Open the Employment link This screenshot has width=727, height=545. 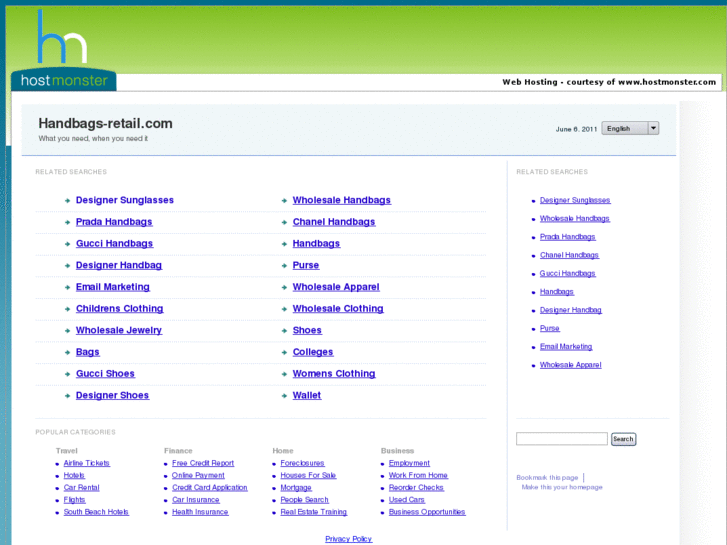(x=409, y=463)
